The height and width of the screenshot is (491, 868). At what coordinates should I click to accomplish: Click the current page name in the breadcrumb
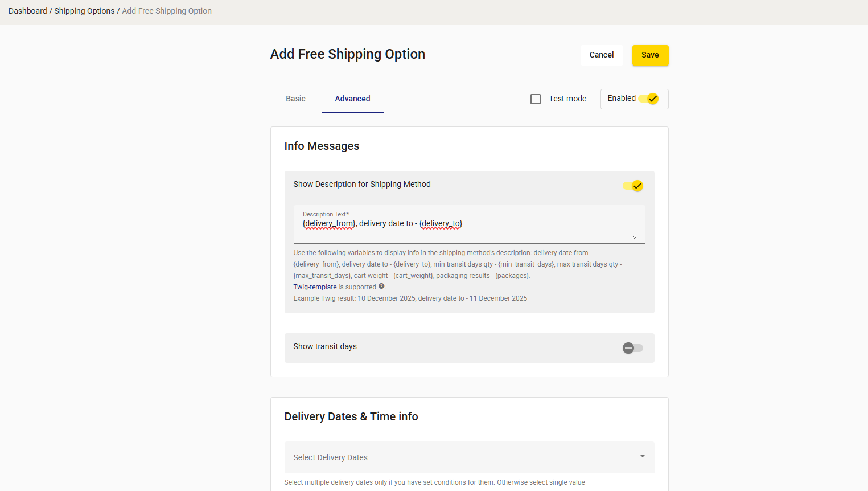click(167, 11)
